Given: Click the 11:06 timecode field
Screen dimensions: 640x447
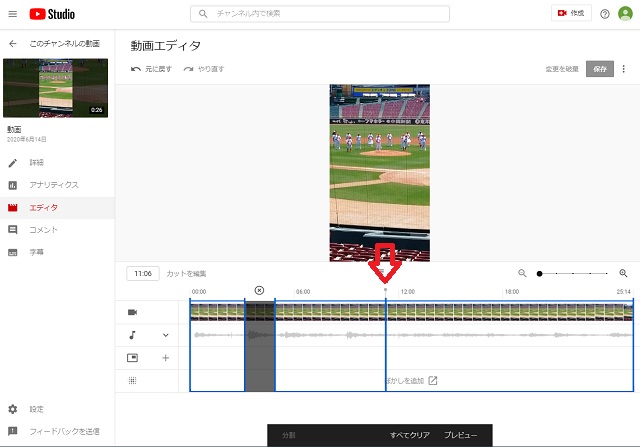Looking at the screenshot, I should point(143,274).
